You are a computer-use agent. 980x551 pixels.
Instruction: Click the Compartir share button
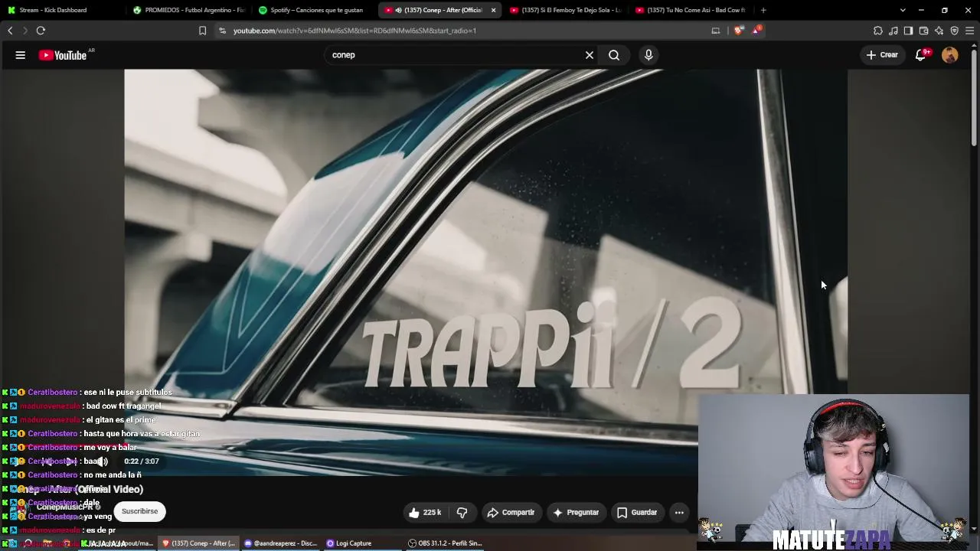pyautogui.click(x=511, y=513)
